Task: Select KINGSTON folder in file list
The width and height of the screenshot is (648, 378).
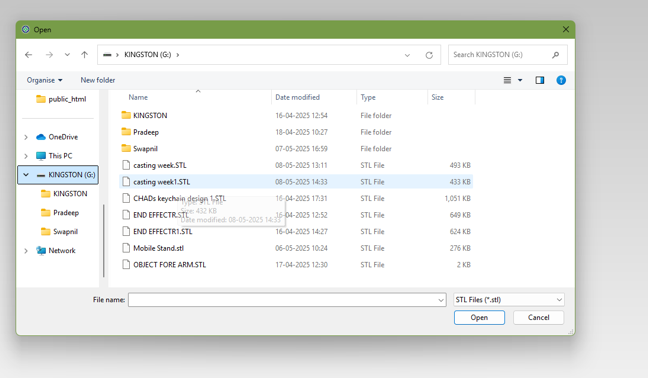Action: (x=296, y=115)
